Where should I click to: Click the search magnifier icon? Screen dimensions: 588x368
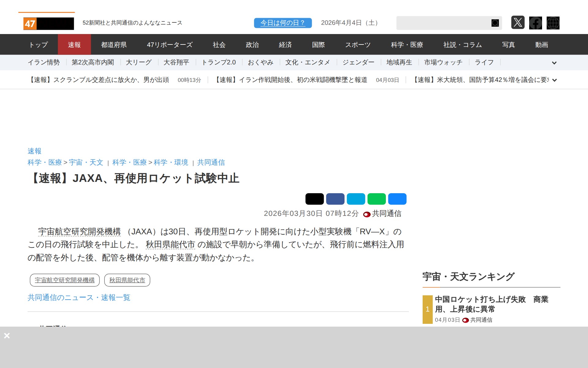[495, 23]
